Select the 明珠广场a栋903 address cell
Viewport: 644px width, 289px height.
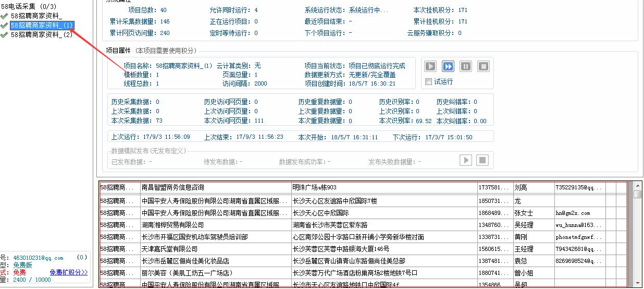(x=384, y=187)
